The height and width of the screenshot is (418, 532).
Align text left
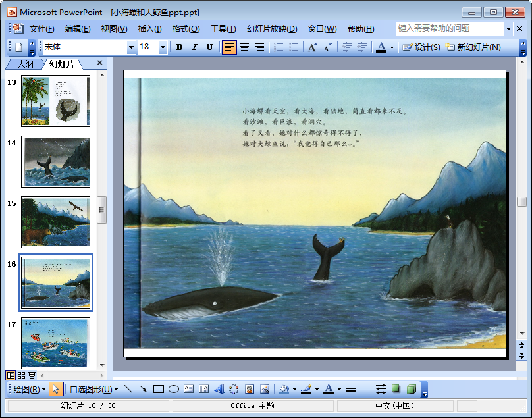[229, 47]
